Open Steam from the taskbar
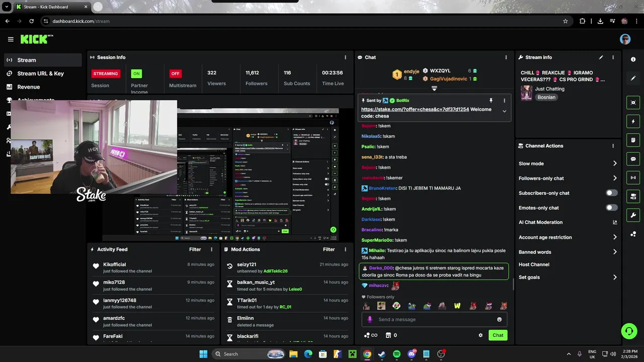This screenshot has height=362, width=644. coord(382,354)
